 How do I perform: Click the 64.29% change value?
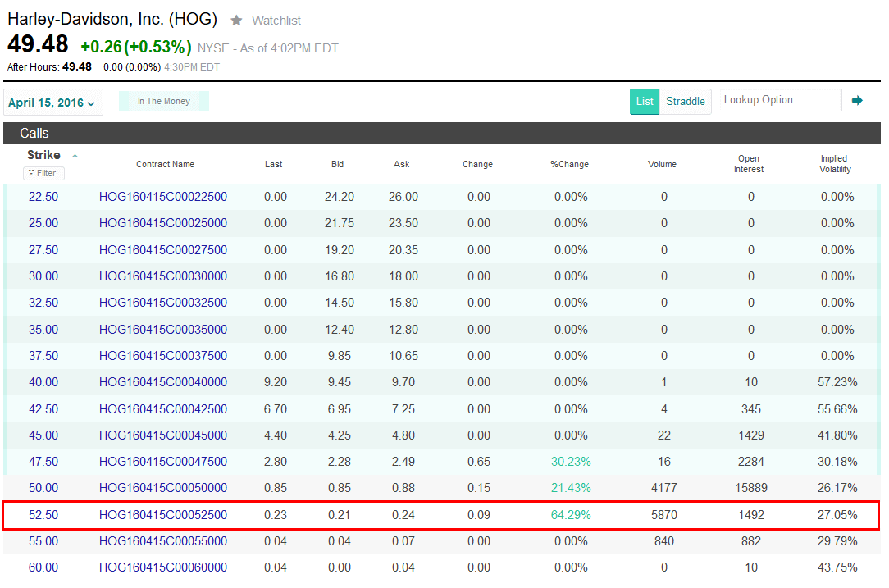pos(571,515)
